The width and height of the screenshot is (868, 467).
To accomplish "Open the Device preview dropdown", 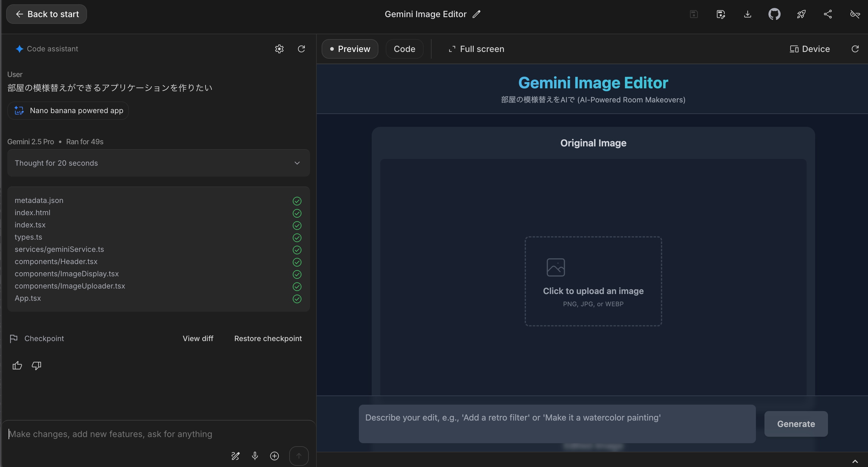I will click(810, 49).
